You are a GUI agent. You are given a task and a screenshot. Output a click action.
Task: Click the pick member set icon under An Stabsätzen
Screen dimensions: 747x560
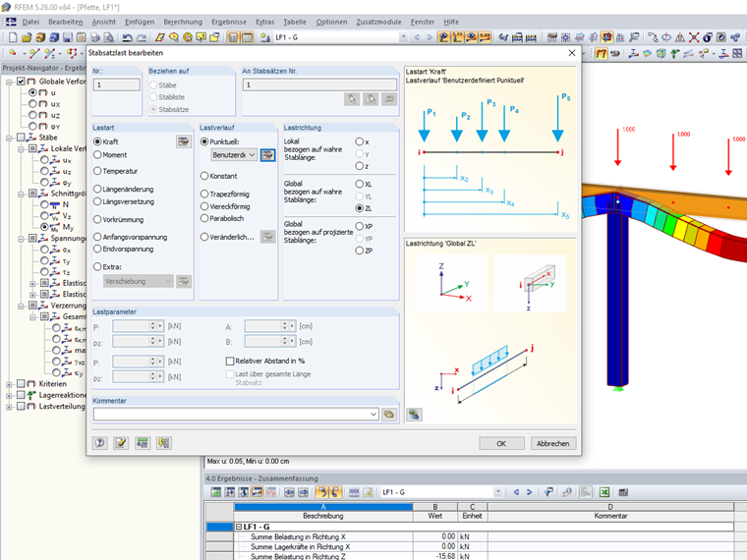click(352, 99)
